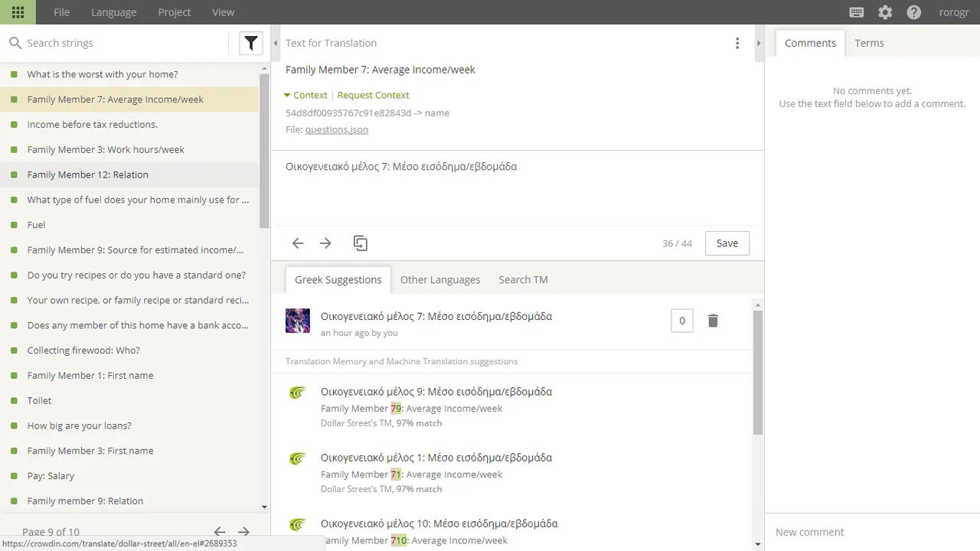The height and width of the screenshot is (551, 980).
Task: Switch to Search TM tab
Action: pyautogui.click(x=523, y=280)
